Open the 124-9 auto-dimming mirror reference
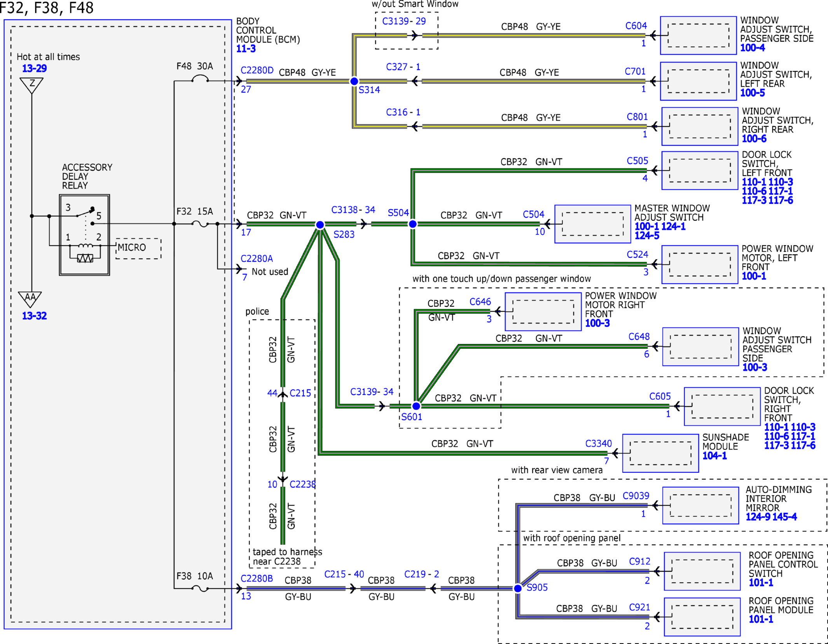 758,517
